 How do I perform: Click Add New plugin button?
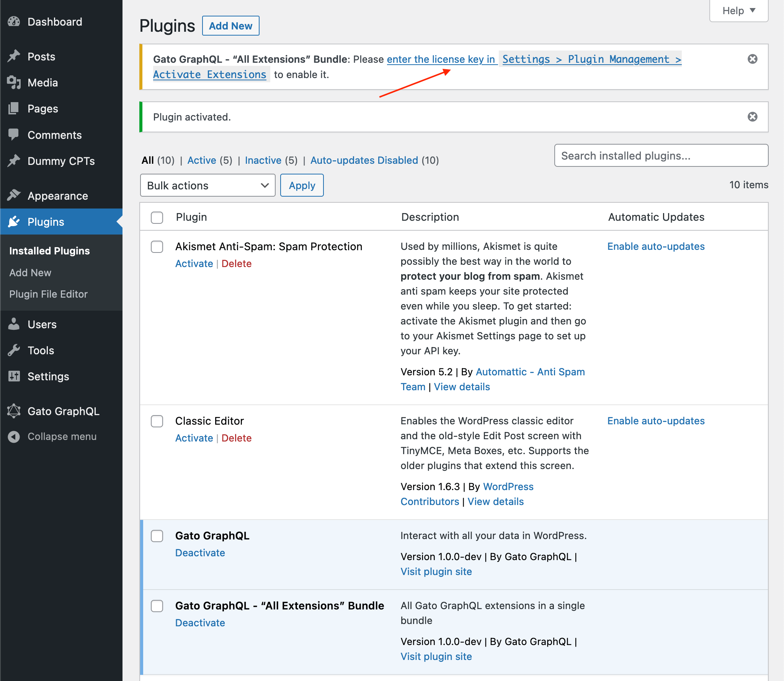(231, 25)
